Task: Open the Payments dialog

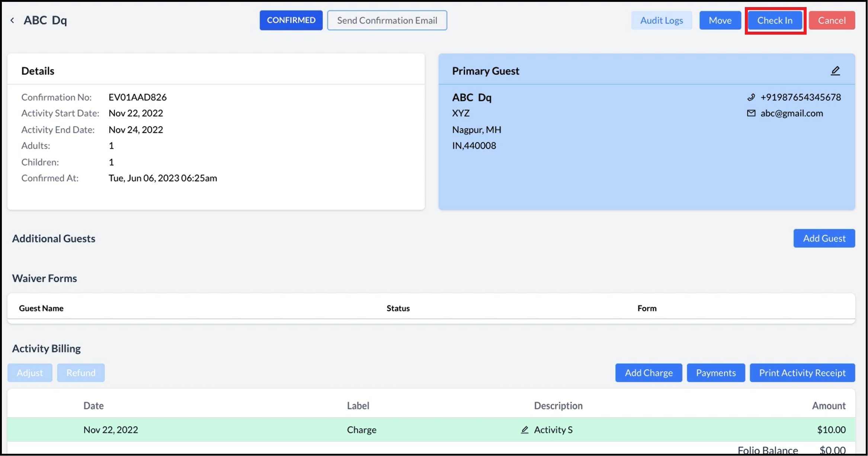Action: [x=715, y=373]
